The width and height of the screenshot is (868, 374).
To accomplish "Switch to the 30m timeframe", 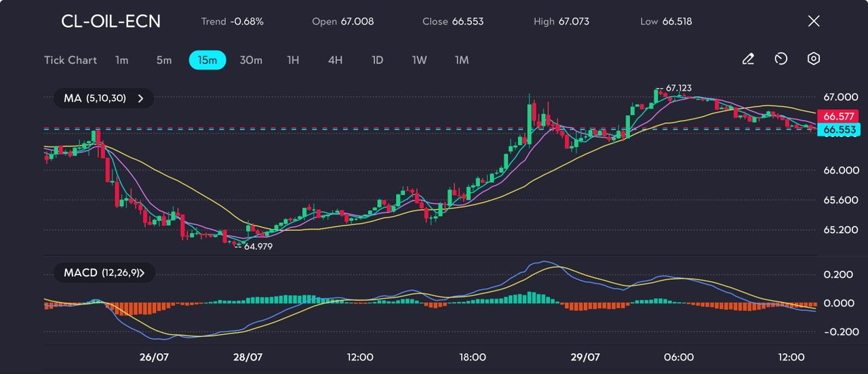I will pyautogui.click(x=251, y=60).
